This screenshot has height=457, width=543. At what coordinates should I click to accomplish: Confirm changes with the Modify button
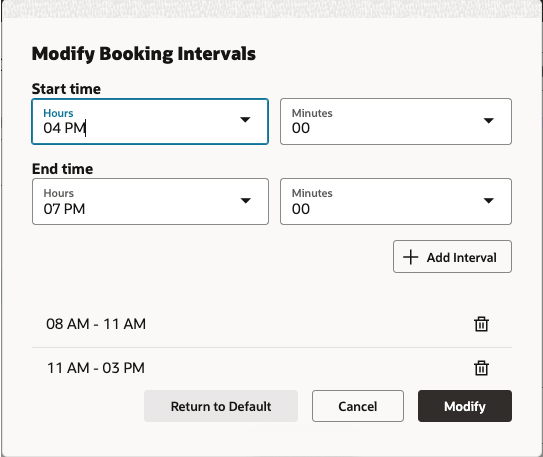pos(465,406)
